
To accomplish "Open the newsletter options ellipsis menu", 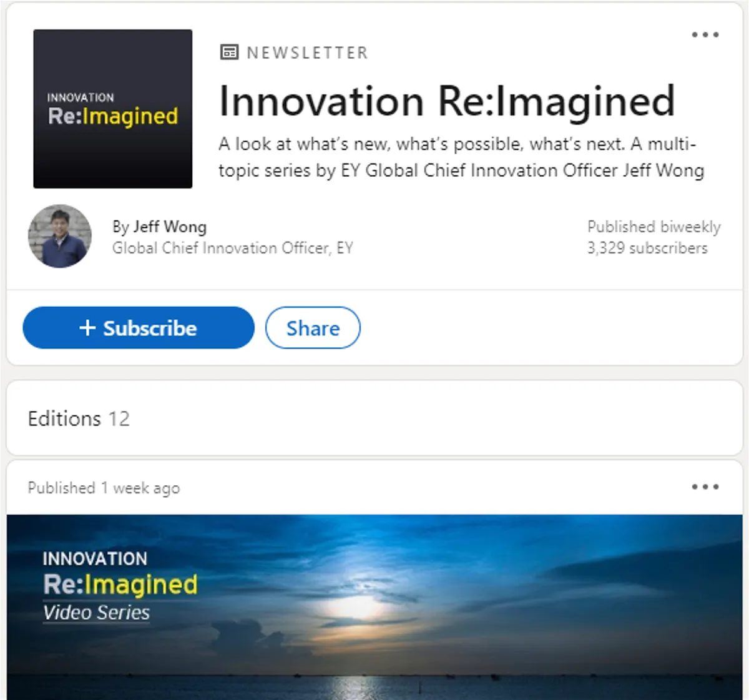I will (705, 34).
